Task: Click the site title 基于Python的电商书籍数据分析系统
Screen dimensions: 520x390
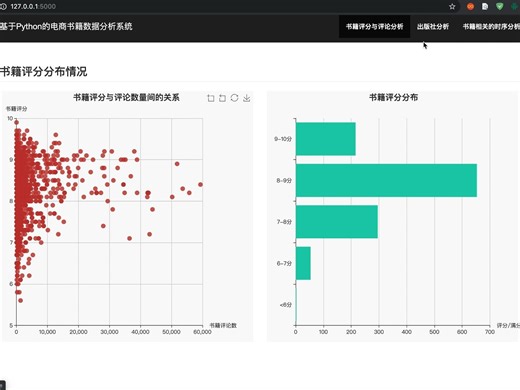Action: coord(66,26)
